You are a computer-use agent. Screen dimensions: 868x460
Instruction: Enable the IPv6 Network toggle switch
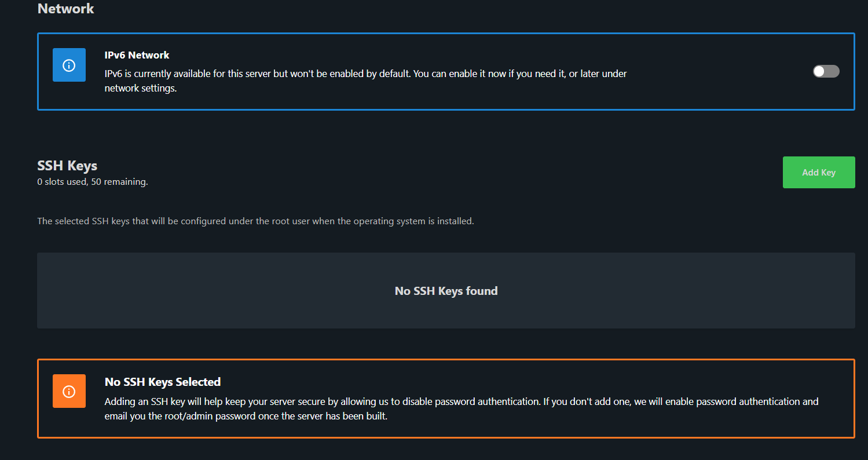coord(826,71)
